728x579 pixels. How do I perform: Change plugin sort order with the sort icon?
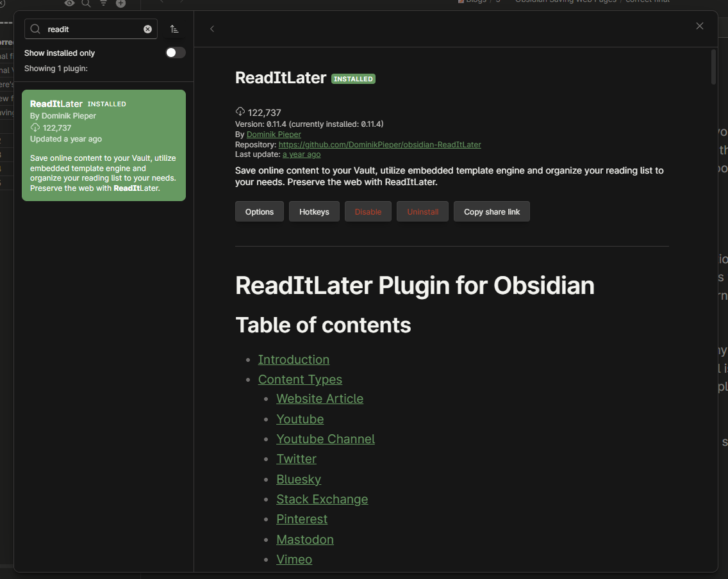click(x=174, y=29)
